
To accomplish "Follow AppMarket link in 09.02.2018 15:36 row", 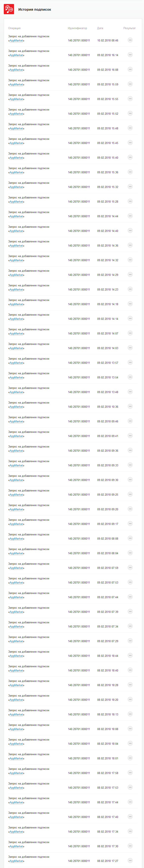I will pos(16,172).
